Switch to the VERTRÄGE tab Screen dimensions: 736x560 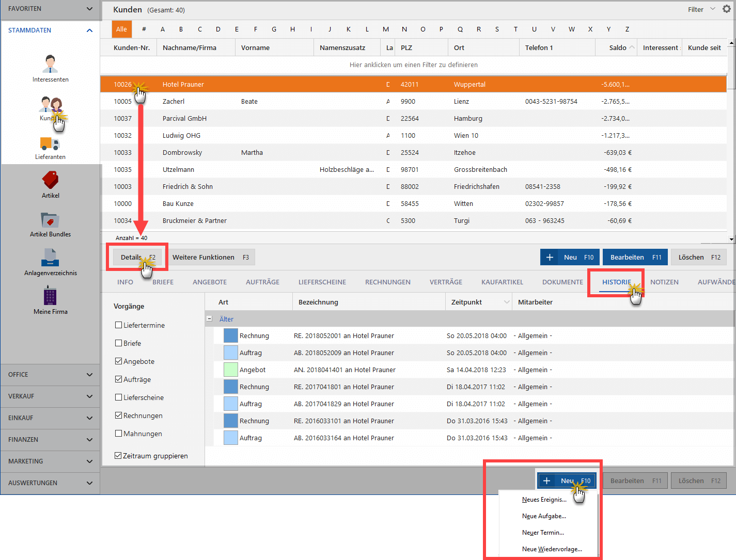pyautogui.click(x=446, y=282)
